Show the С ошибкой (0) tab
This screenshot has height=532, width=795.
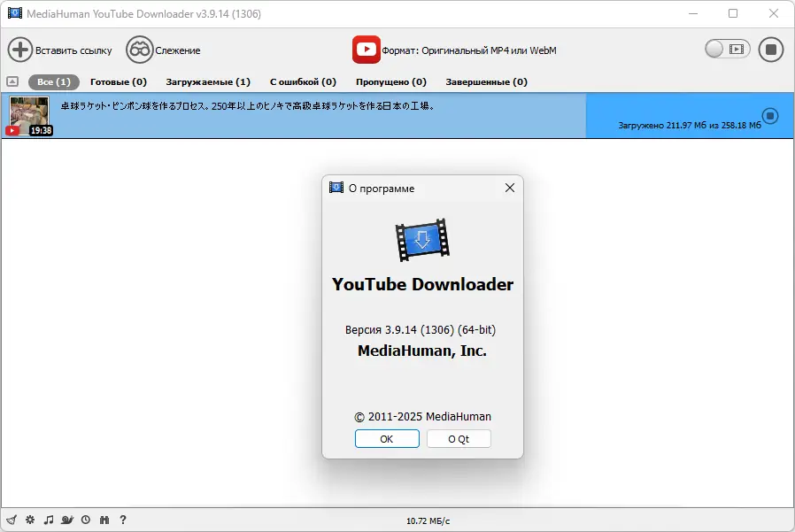[x=303, y=81]
